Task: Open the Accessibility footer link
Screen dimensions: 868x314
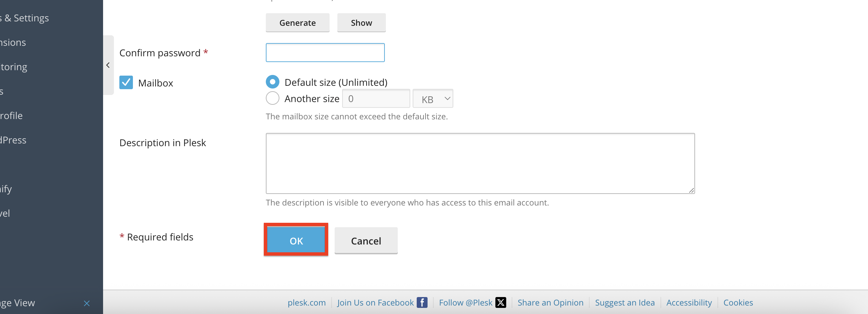Action: coord(689,302)
